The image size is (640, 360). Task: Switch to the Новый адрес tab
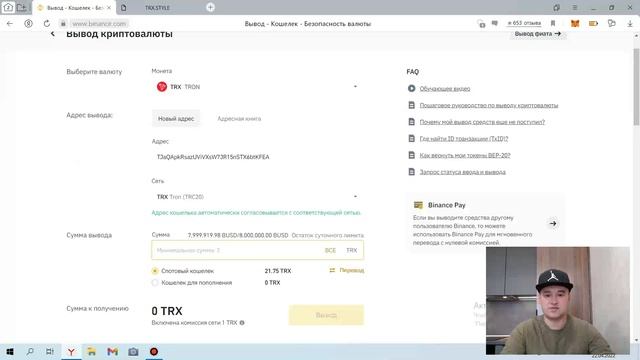click(176, 118)
